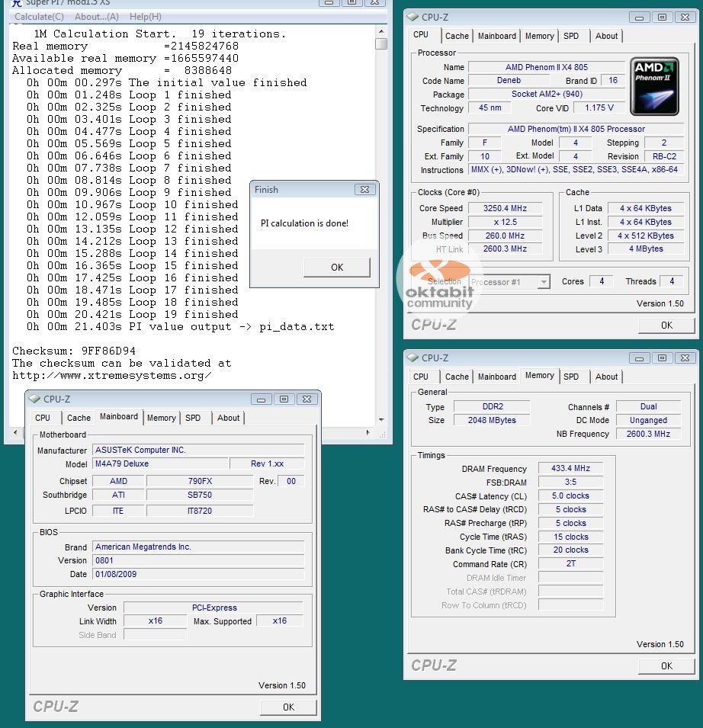Click CPU-Z icon in Memory window title
This screenshot has height=728, width=703.
[412, 358]
